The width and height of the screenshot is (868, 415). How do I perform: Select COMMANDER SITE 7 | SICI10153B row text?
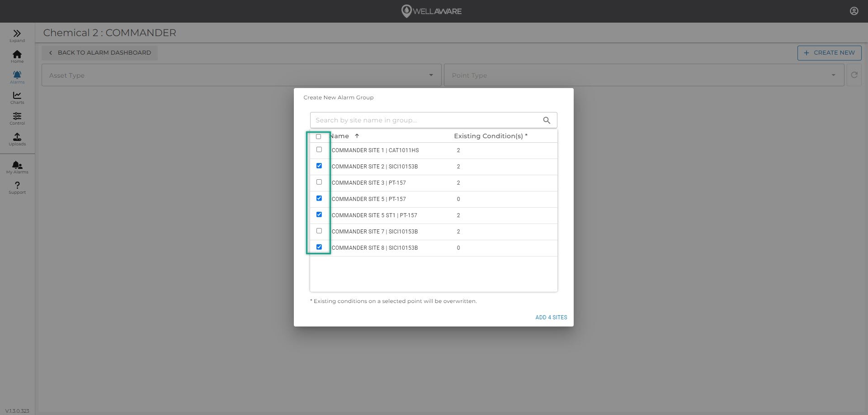click(x=375, y=232)
